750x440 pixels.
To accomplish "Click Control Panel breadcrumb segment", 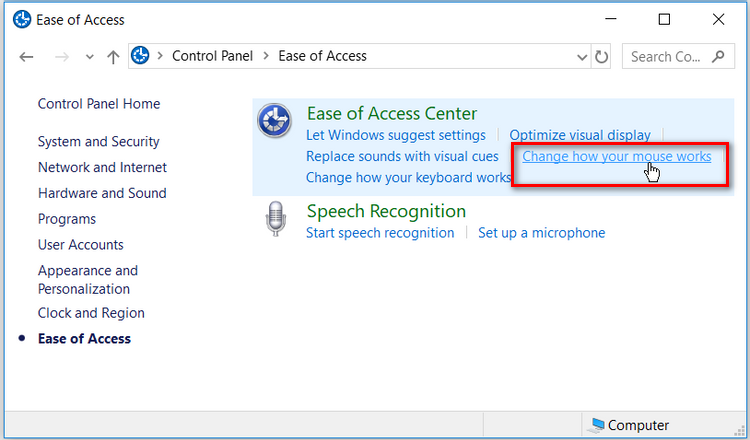I will click(x=214, y=57).
